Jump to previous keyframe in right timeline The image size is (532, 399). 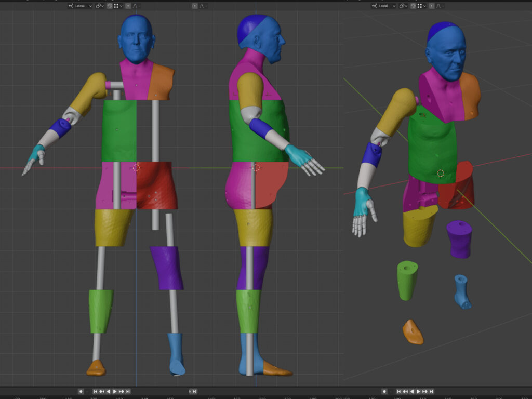click(405, 391)
